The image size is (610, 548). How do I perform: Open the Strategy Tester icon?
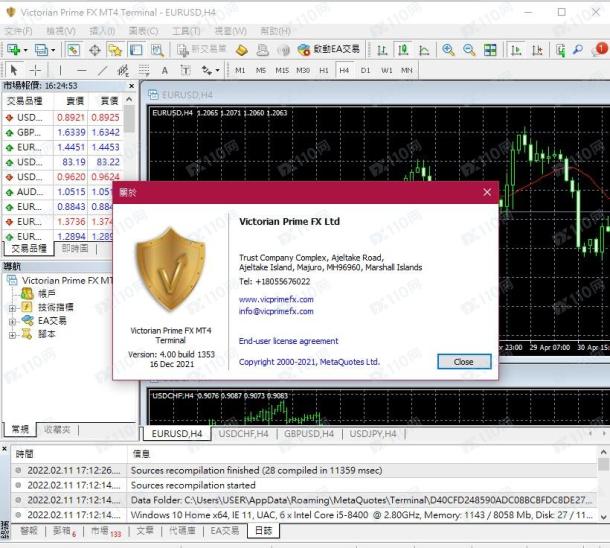[x=157, y=50]
